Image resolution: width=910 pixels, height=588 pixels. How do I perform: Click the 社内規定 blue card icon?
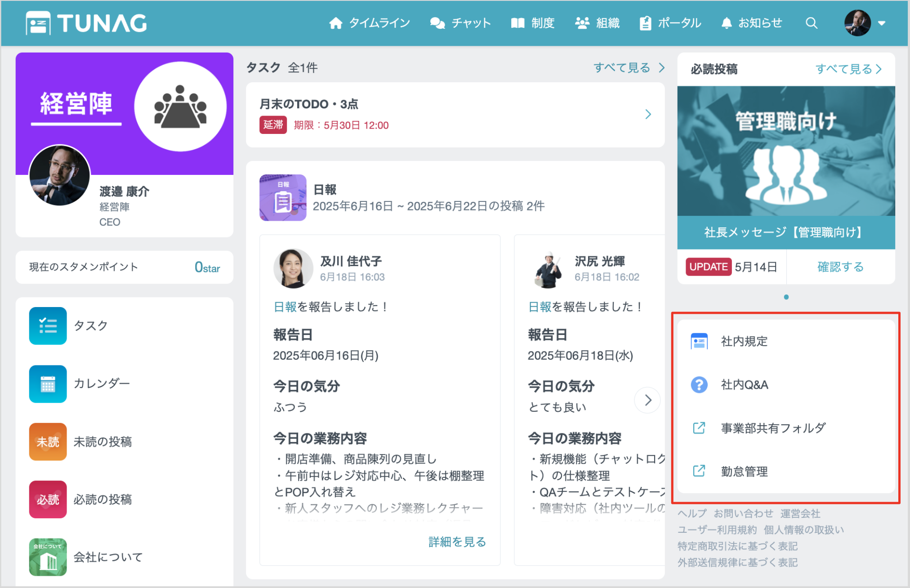(699, 341)
